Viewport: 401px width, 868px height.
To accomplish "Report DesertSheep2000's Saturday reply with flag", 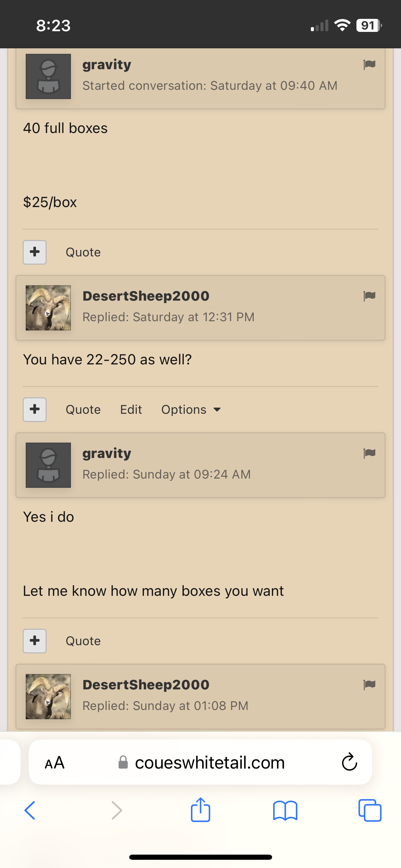I will tap(369, 296).
